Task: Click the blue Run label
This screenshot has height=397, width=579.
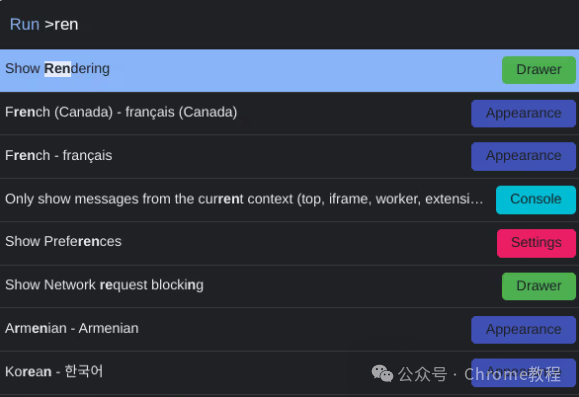Action: pyautogui.click(x=24, y=24)
